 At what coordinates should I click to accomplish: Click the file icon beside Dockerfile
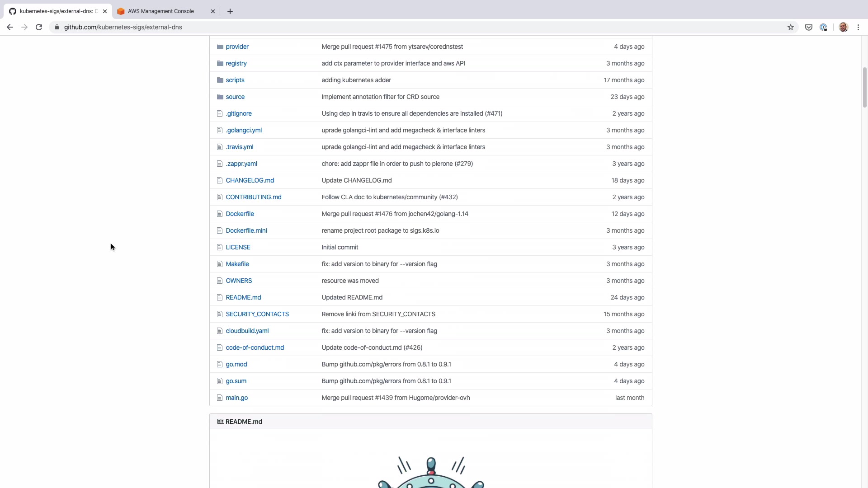click(x=220, y=214)
